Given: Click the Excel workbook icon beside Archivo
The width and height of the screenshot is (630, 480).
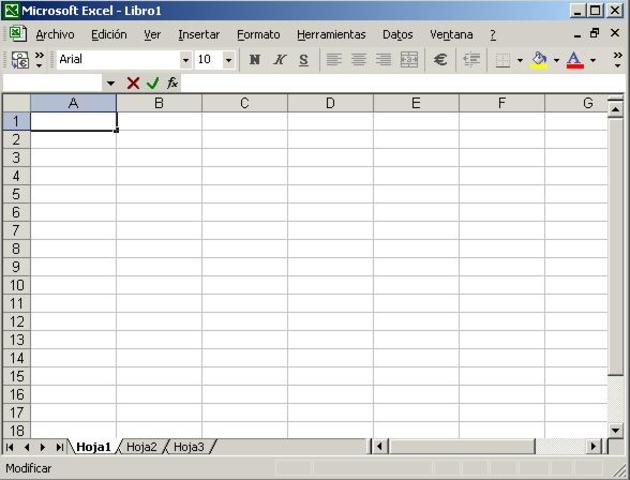Looking at the screenshot, I should click(17, 34).
